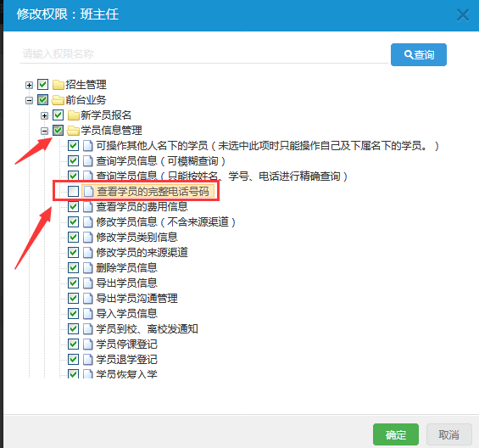Click the 查询 search button
Image resolution: width=479 pixels, height=448 pixels.
419,55
